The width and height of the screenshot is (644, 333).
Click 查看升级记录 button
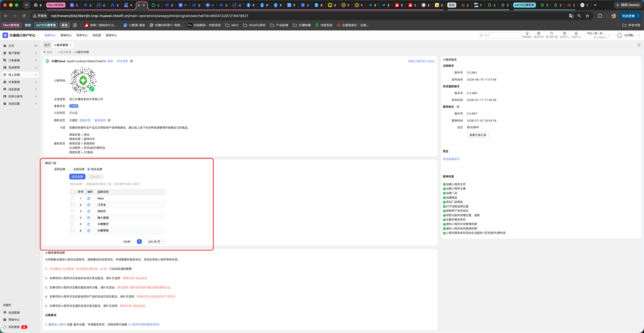478,135
